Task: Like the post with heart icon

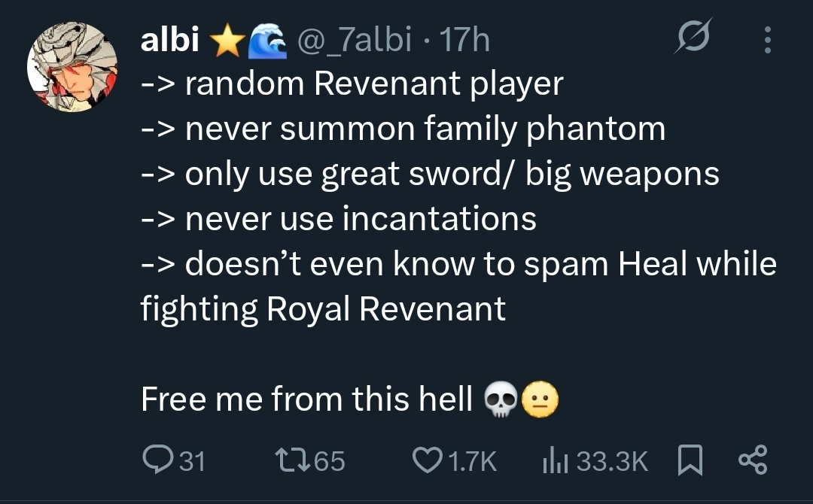Action: (x=428, y=460)
